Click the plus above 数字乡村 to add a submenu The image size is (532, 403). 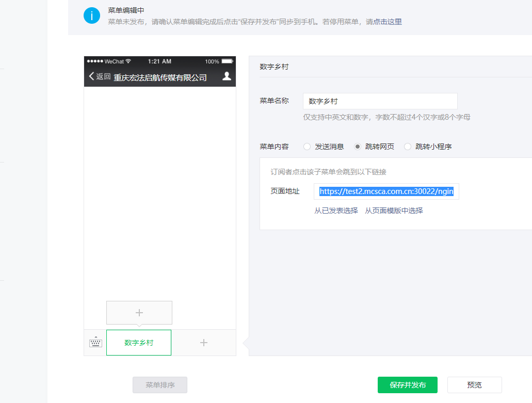click(x=139, y=312)
